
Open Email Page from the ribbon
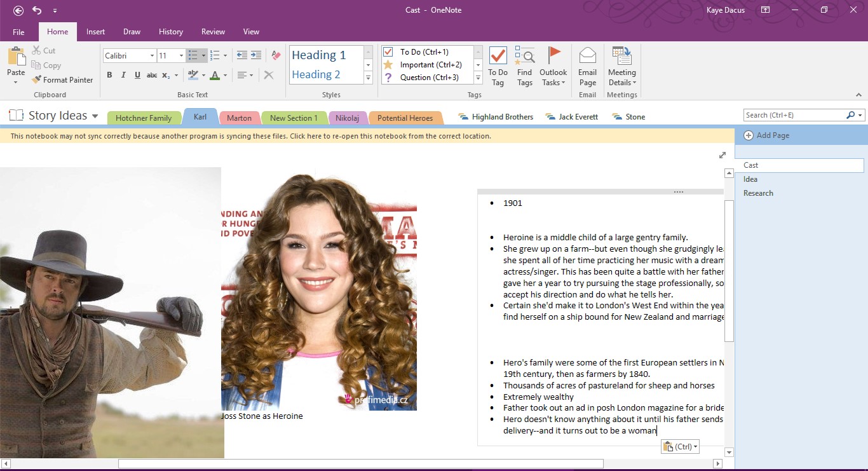(x=587, y=66)
